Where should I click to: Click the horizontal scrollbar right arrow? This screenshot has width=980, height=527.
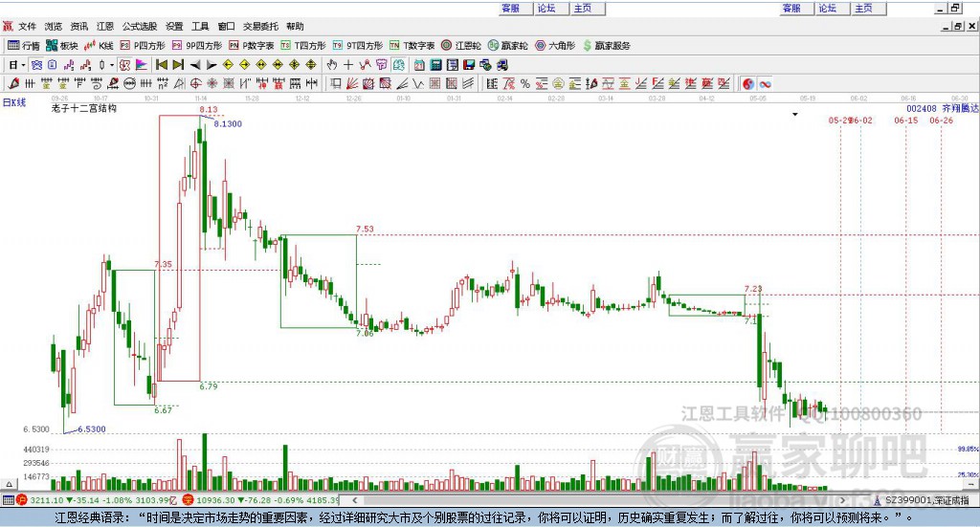pos(842,500)
